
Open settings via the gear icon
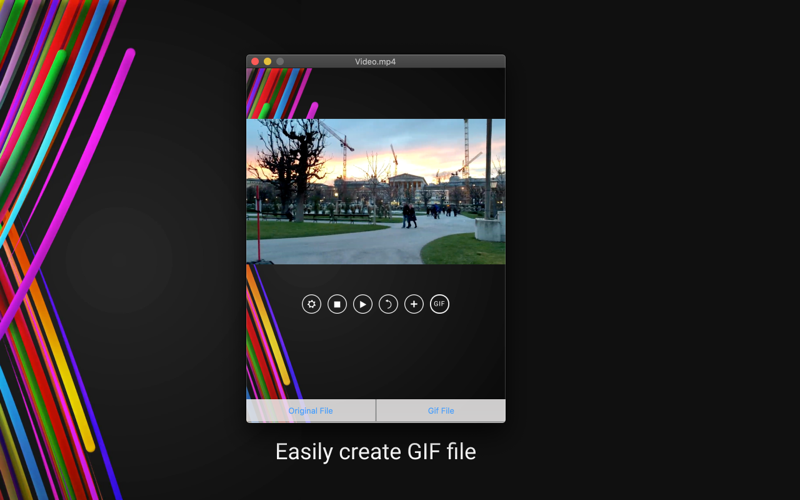point(311,304)
